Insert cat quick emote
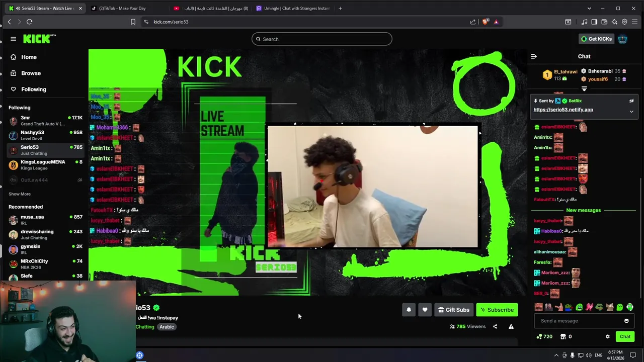The width and height of the screenshot is (644, 362). pos(609,307)
